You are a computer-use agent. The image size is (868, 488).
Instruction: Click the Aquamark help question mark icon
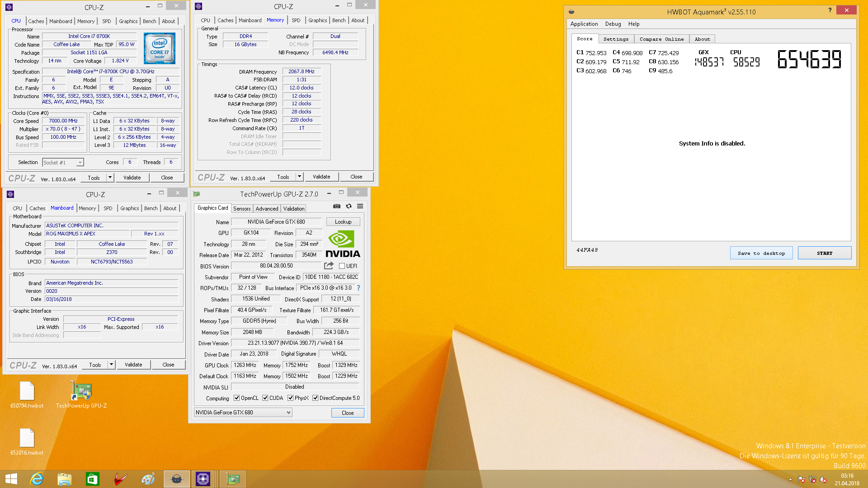(x=830, y=10)
